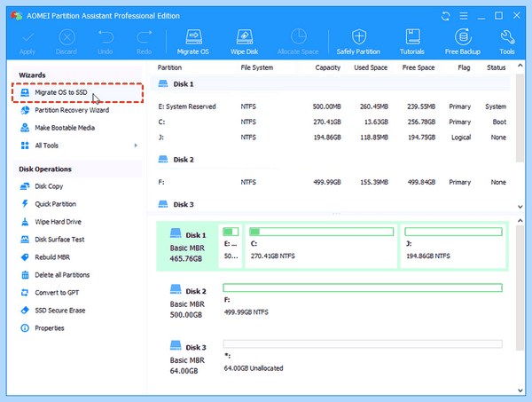The image size is (532, 402).
Task: Select Disk 2 Basic MBR 500.00GB label
Action: point(188,303)
